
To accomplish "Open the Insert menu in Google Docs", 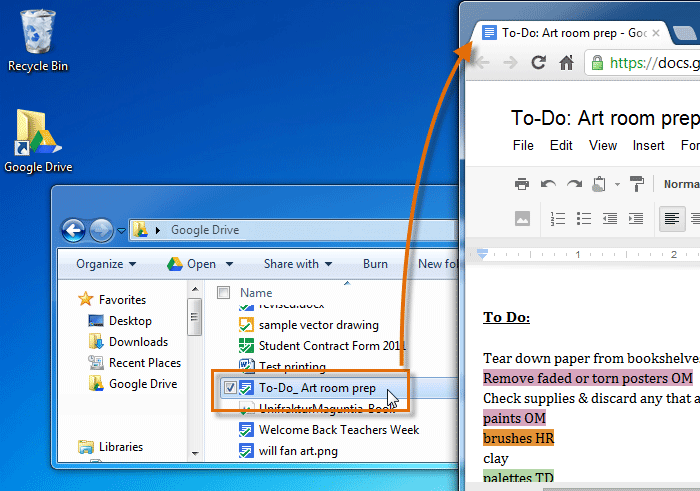I will 648,146.
